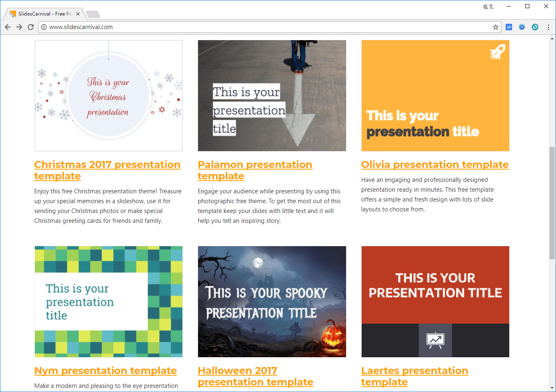The height and width of the screenshot is (392, 556).
Task: Click the scrollbar down arrow
Action: click(552, 387)
